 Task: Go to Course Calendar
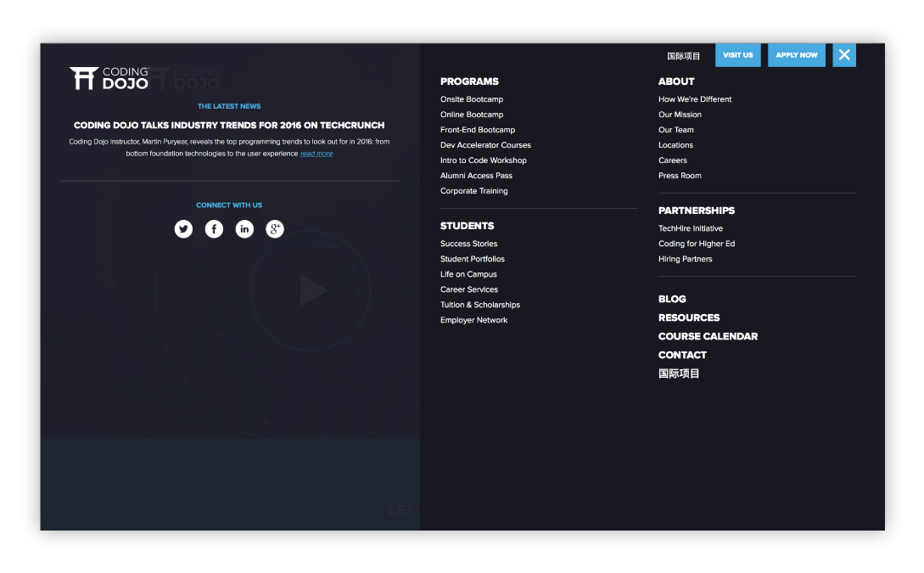(x=708, y=337)
